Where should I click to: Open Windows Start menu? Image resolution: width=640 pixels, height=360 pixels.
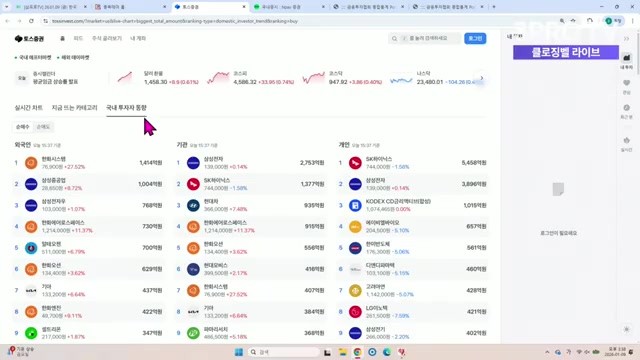click(239, 352)
